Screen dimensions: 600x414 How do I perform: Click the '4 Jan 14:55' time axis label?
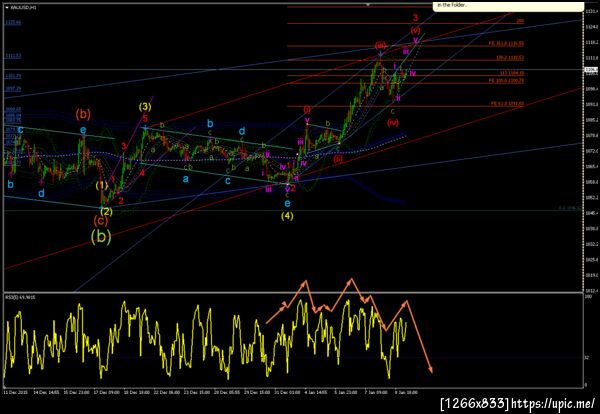(316, 392)
